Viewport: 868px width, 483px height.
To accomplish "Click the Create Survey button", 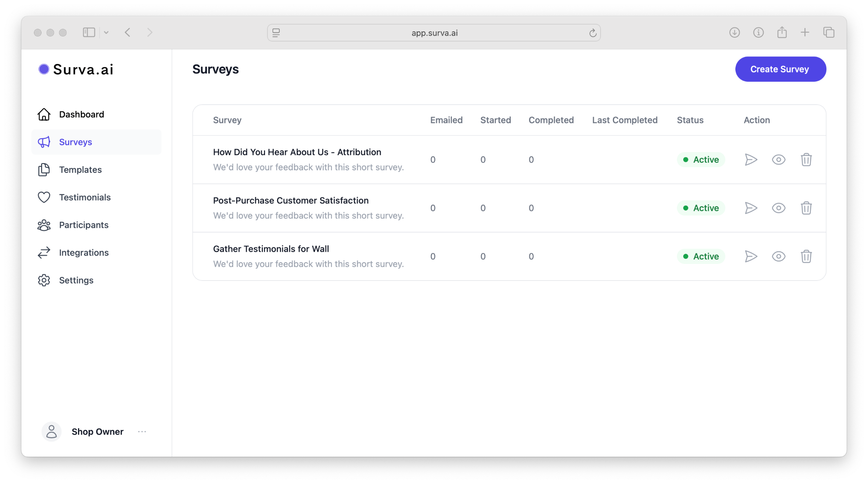I will [780, 69].
